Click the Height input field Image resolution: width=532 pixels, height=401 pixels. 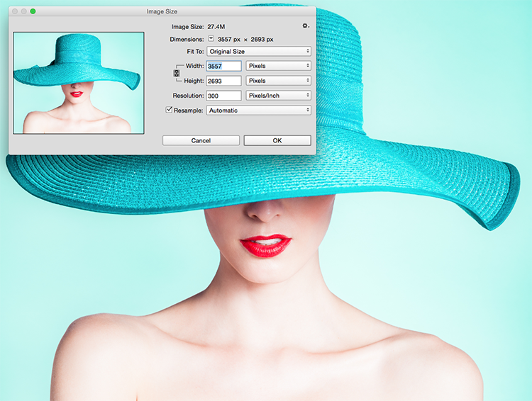[224, 81]
